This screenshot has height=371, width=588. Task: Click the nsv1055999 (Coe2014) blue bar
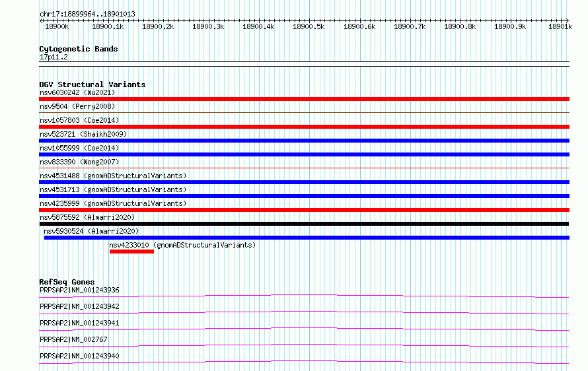pos(304,154)
